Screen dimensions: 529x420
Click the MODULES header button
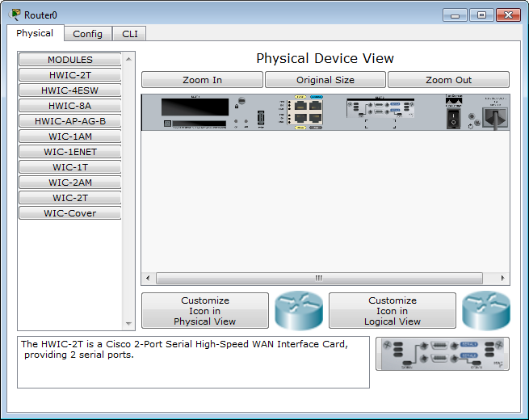(70, 60)
